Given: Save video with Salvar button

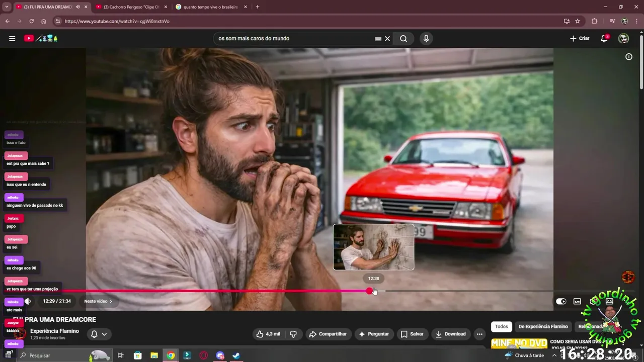Looking at the screenshot, I should click(x=412, y=334).
